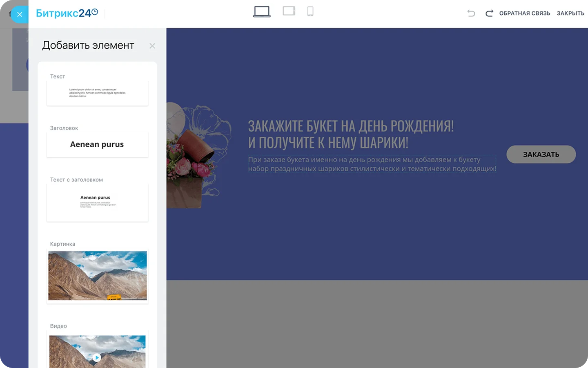Switch to mobile phone preview icon
Screen dimensions: 588x368
310,11
